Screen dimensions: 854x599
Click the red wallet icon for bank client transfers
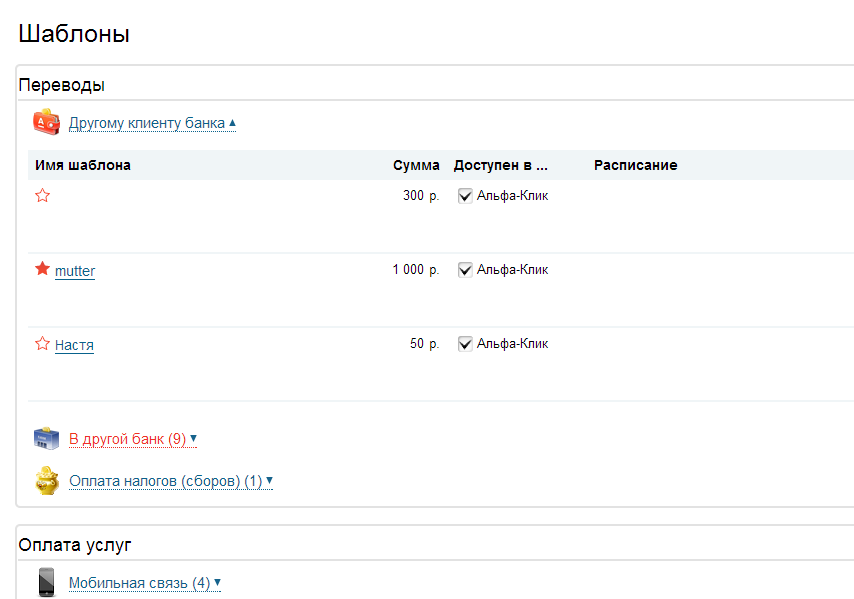tap(46, 122)
